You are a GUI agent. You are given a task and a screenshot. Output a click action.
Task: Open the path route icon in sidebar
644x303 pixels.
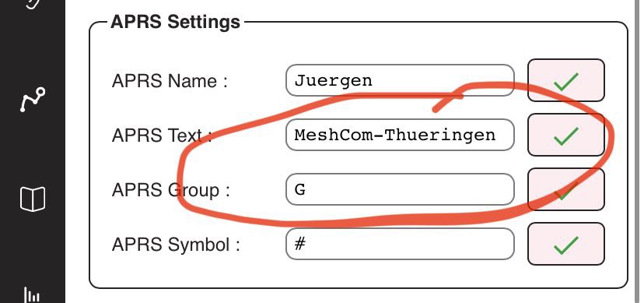coord(33,100)
